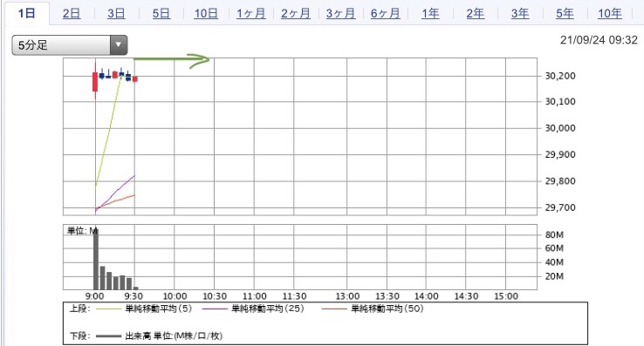The width and height of the screenshot is (644, 346).
Task: Click the tall 9:00 volume bar
Action: pyautogui.click(x=96, y=259)
